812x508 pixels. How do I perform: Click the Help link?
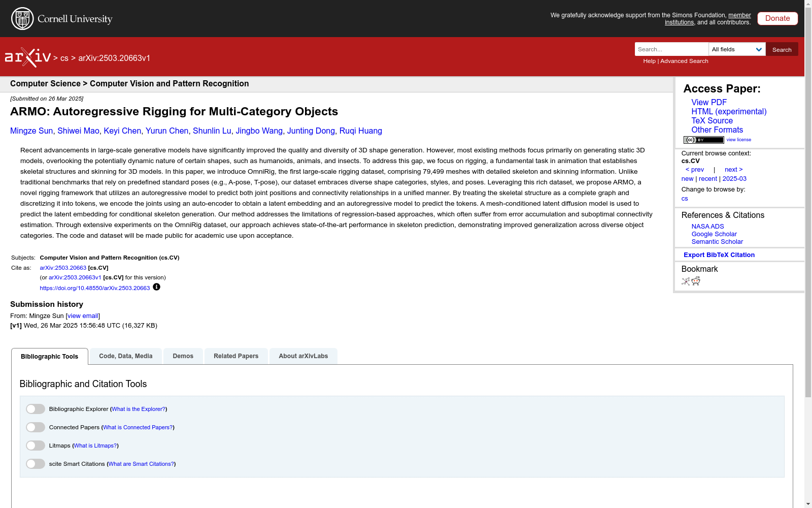(649, 61)
